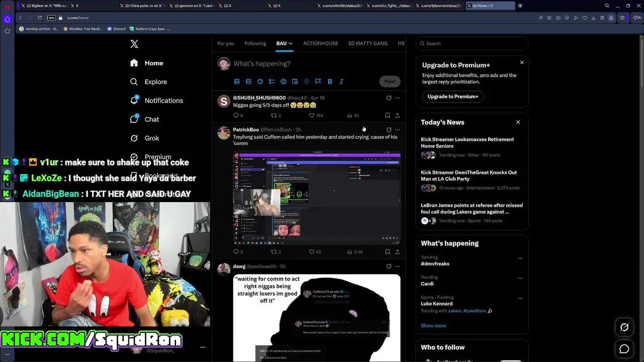Bookmark the SHUSH_SHUSH9800 post

(x=387, y=115)
